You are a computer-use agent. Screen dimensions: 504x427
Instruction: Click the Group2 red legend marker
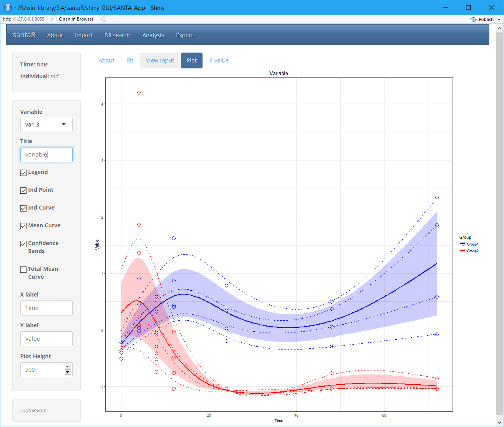coord(463,251)
